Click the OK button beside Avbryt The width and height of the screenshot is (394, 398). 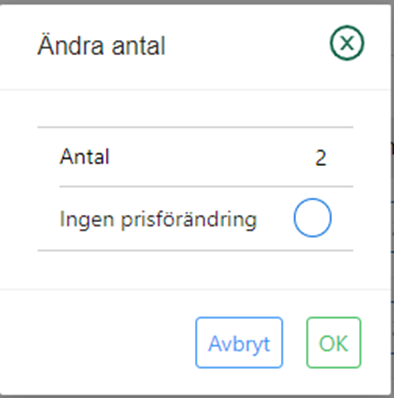(334, 343)
